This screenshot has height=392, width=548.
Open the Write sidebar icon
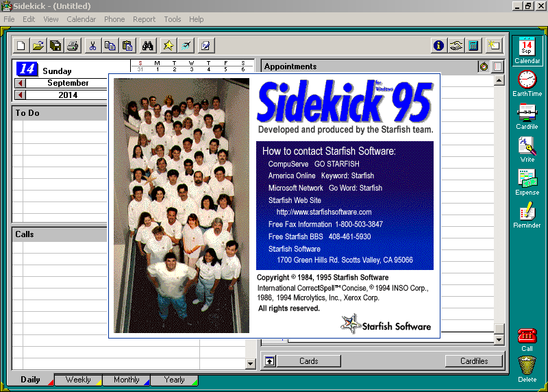click(527, 149)
